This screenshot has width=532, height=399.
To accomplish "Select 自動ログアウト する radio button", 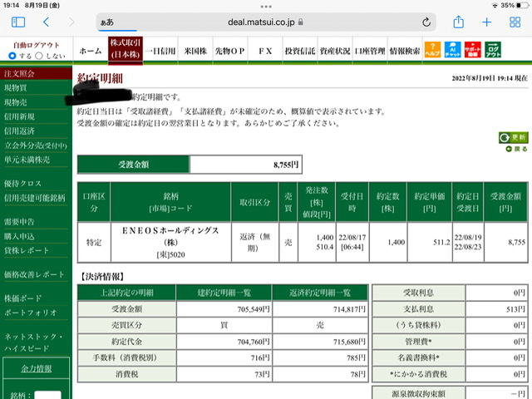I will (x=12, y=56).
